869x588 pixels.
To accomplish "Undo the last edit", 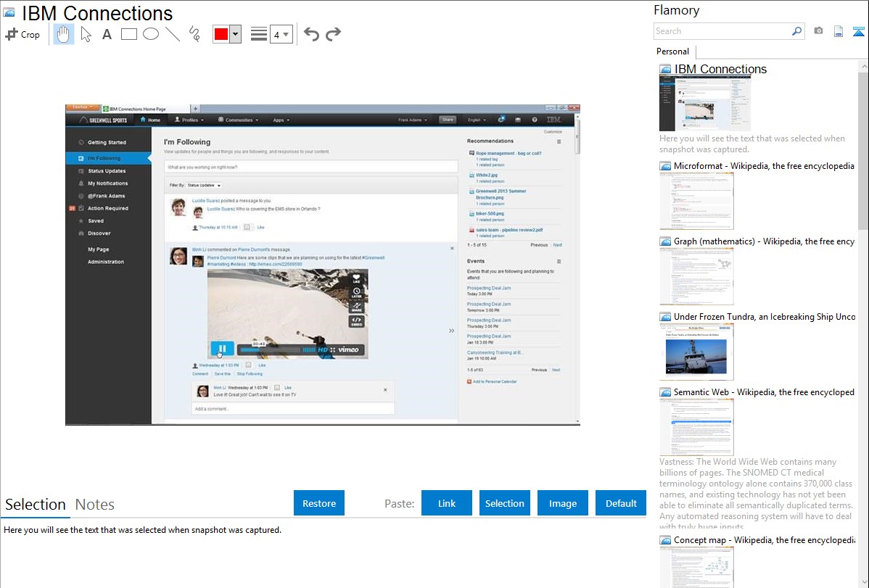I will [x=311, y=34].
